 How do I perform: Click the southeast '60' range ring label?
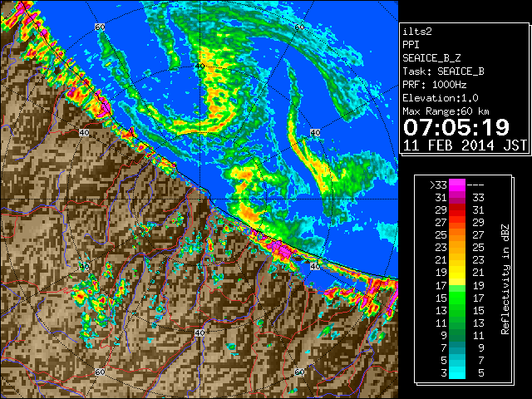[299, 372]
